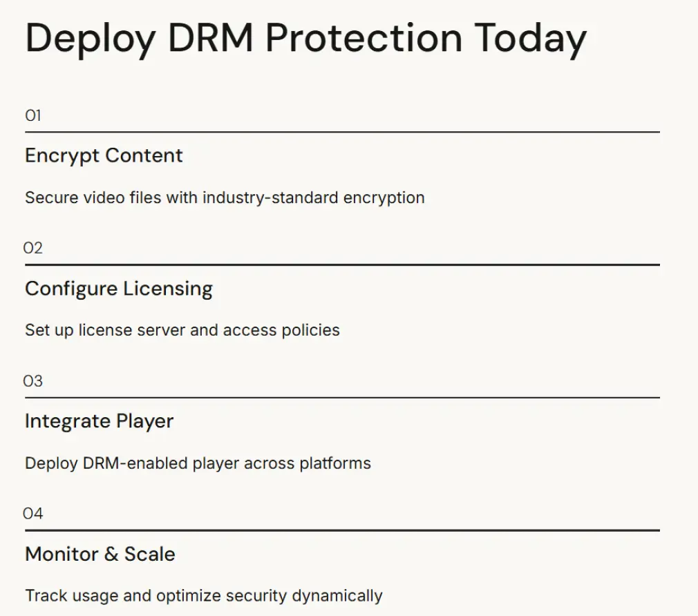Click the divider line above Configure Licensing
Viewport: 698px width, 616px height.
tap(342, 264)
